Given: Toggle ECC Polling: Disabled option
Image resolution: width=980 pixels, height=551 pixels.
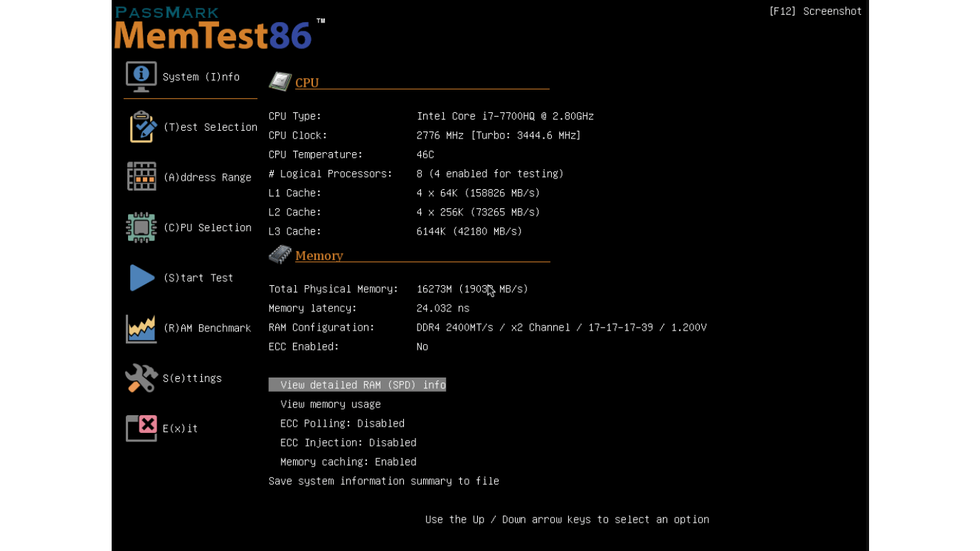Looking at the screenshot, I should click(342, 424).
